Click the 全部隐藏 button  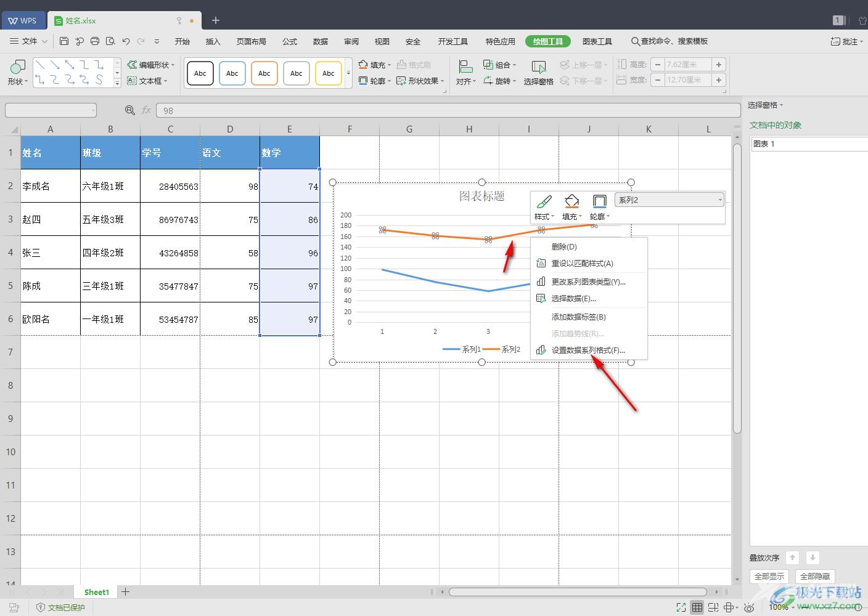click(815, 576)
